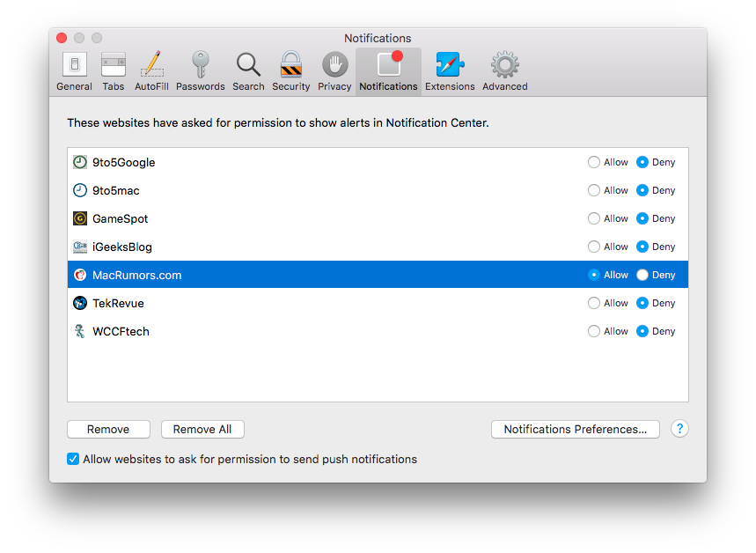Select the WCCFtech row name
756x553 pixels.
(121, 331)
